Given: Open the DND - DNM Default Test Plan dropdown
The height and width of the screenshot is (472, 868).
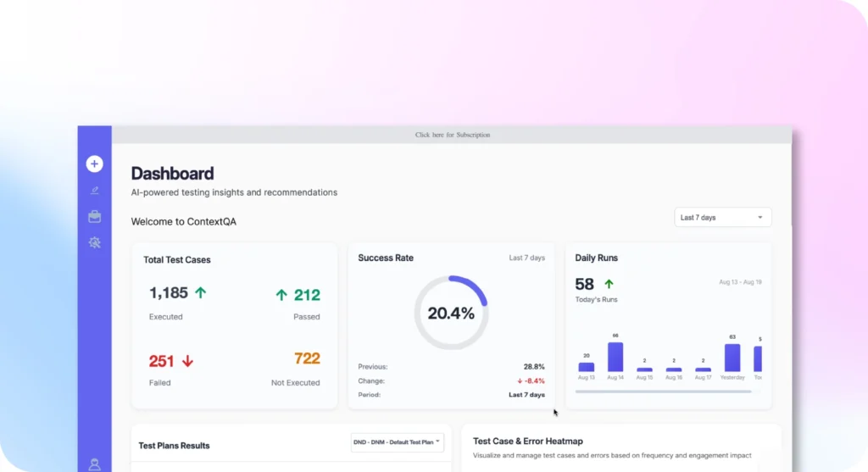Looking at the screenshot, I should pyautogui.click(x=397, y=442).
